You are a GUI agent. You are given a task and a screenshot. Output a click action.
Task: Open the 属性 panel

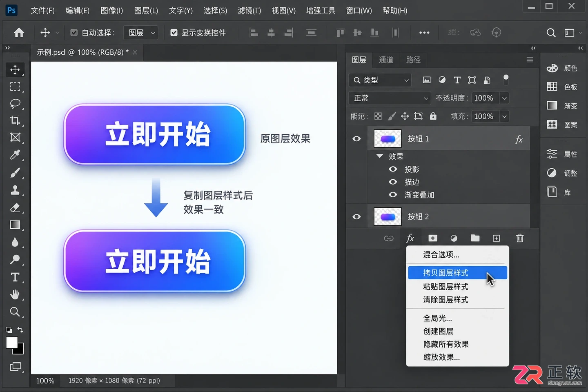tap(563, 154)
